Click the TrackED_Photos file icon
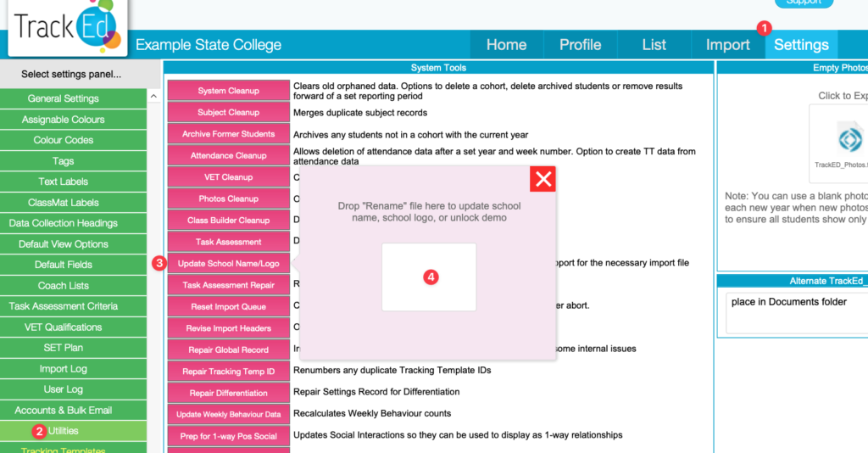Screen dimensions: 868x453 tap(839, 140)
